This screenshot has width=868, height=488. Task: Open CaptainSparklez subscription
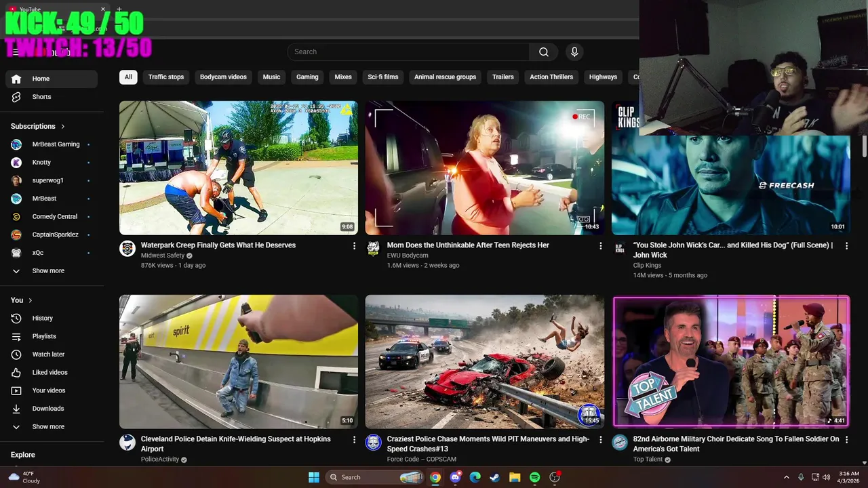tap(52, 235)
